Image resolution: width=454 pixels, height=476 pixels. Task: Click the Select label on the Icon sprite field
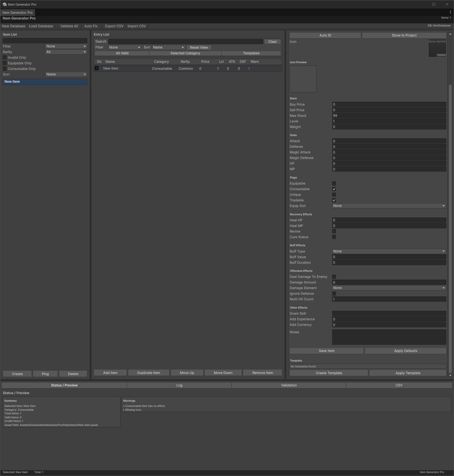pyautogui.click(x=441, y=55)
